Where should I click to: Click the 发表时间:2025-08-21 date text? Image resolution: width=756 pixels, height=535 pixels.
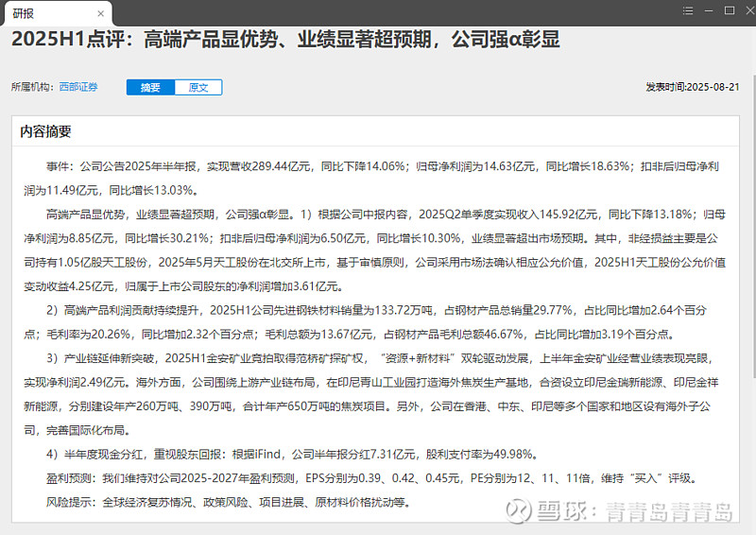point(693,87)
